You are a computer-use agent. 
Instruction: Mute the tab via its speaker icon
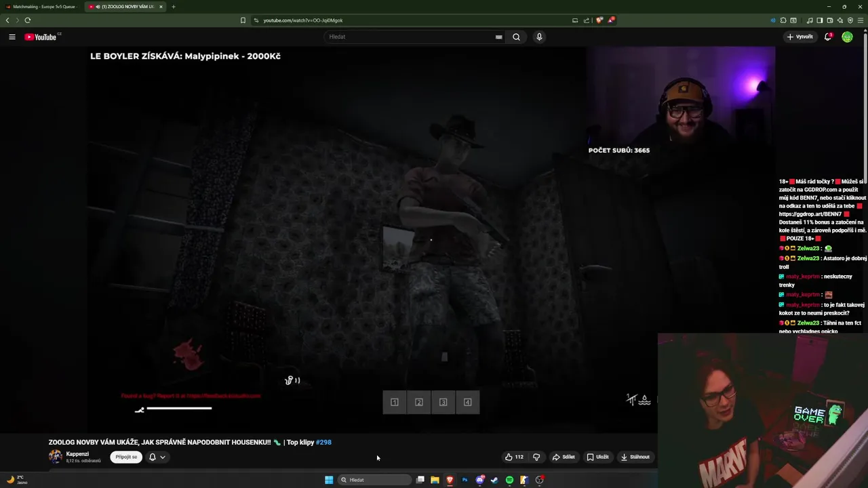click(98, 7)
